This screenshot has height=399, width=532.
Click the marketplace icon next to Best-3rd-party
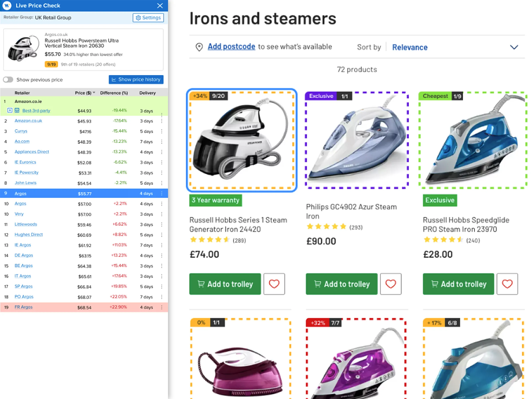17,110
